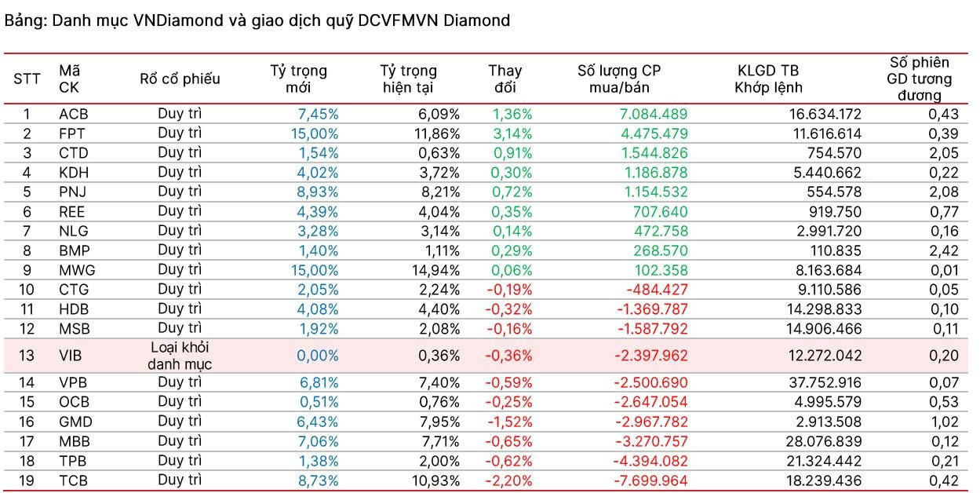
Task: Select the ACB ticker cell
Action: tap(74, 115)
